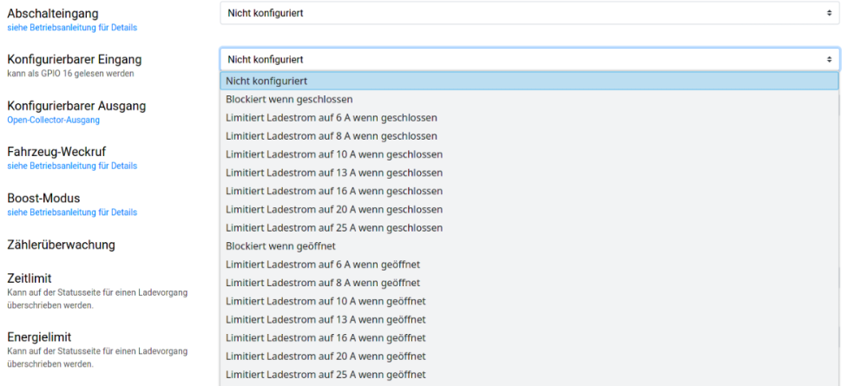
Task: Select limit 20 A wenn geöffnet
Action: tap(325, 356)
